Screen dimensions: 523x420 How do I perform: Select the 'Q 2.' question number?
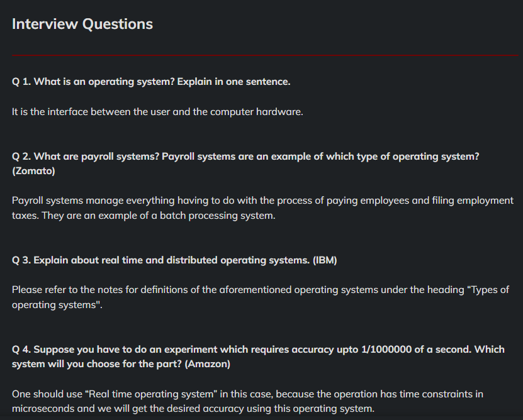tap(21, 157)
